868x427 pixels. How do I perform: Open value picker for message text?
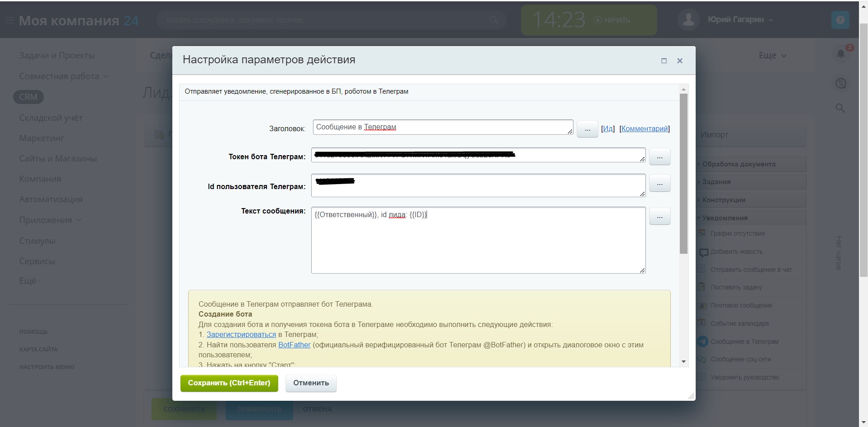coord(659,217)
